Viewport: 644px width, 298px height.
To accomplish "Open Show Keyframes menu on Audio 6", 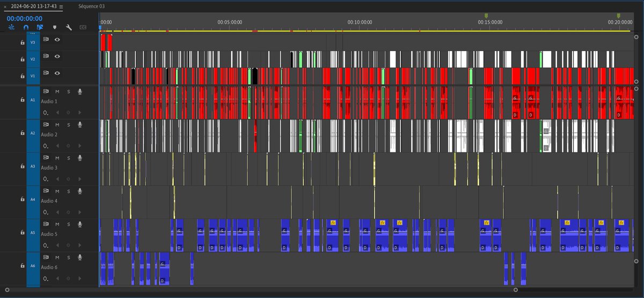I will 46,278.
